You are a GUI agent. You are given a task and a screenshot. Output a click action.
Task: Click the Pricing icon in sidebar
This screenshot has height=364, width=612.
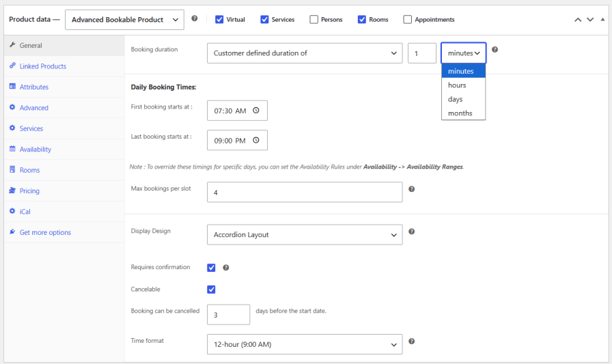click(12, 190)
